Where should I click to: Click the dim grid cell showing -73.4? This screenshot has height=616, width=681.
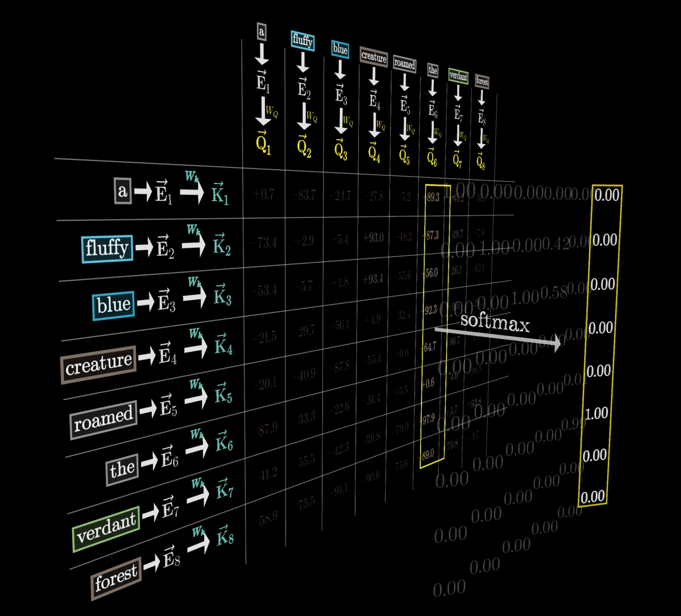tap(264, 242)
